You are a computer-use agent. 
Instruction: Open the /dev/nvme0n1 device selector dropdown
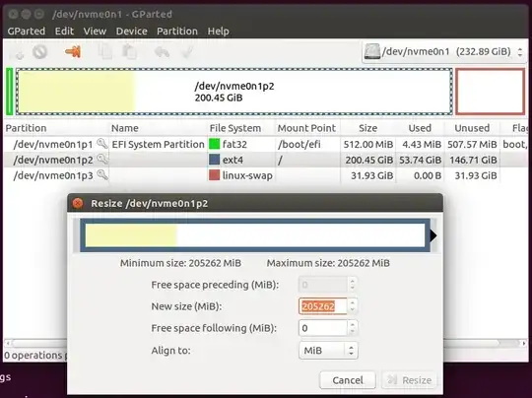pyautogui.click(x=444, y=52)
